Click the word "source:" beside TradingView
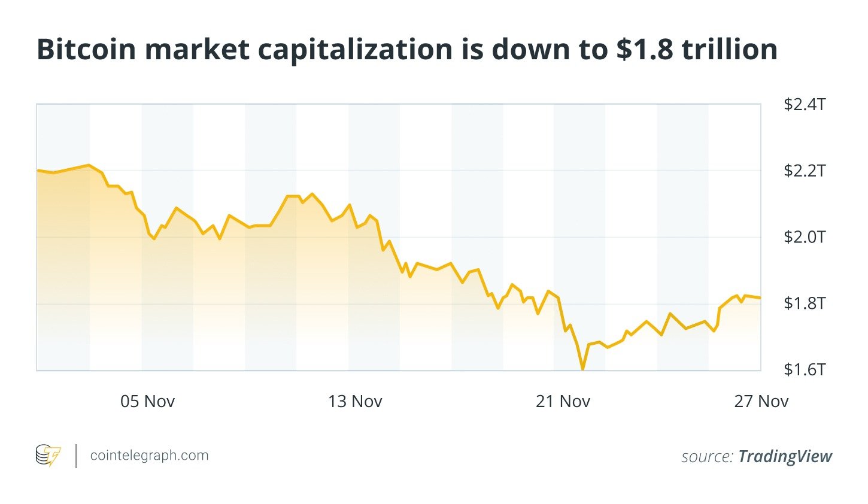 (707, 457)
